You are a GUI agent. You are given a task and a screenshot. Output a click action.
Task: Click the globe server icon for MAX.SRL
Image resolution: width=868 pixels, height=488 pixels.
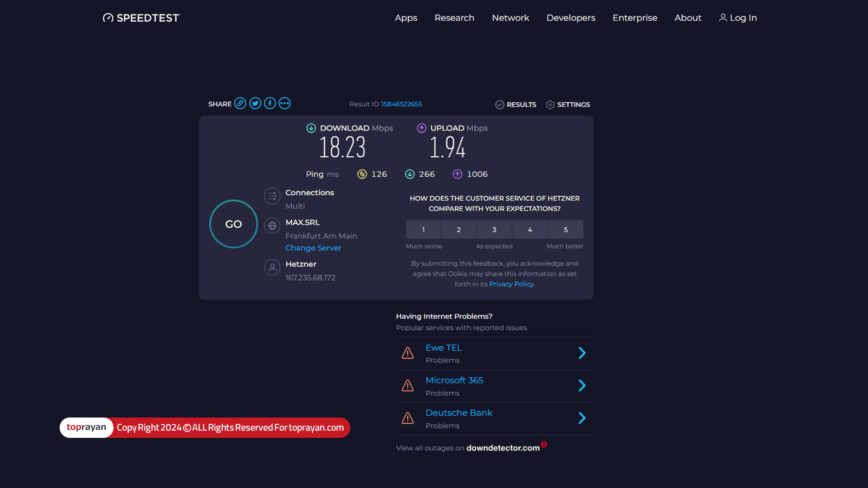pyautogui.click(x=272, y=226)
